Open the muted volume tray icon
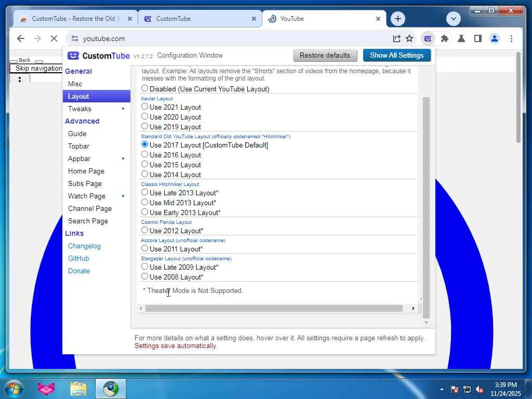Image resolution: width=532 pixels, height=399 pixels. [x=480, y=389]
